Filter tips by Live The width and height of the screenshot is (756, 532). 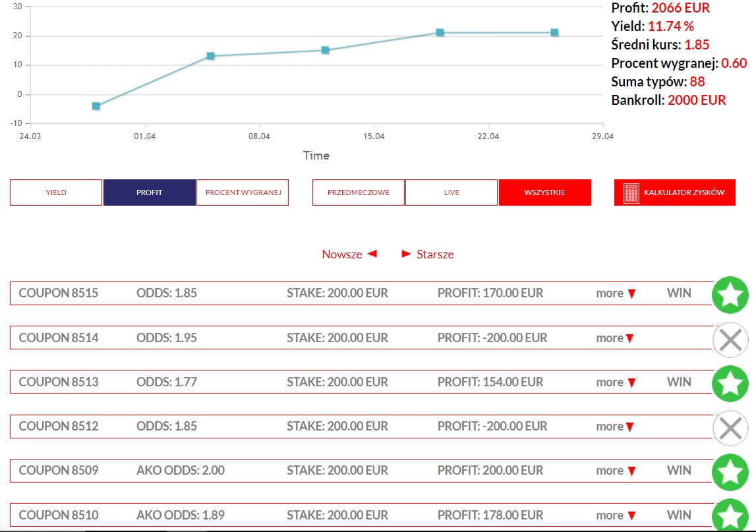pyautogui.click(x=451, y=192)
